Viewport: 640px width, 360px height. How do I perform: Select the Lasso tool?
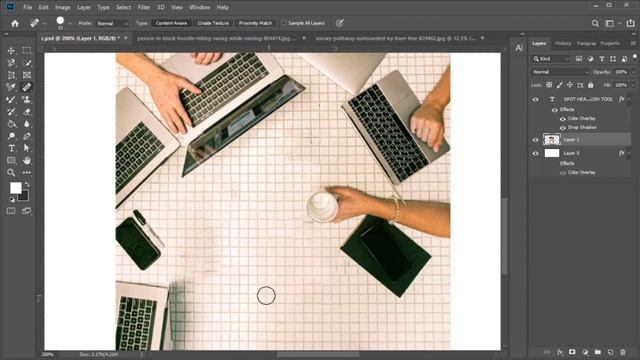[x=11, y=63]
